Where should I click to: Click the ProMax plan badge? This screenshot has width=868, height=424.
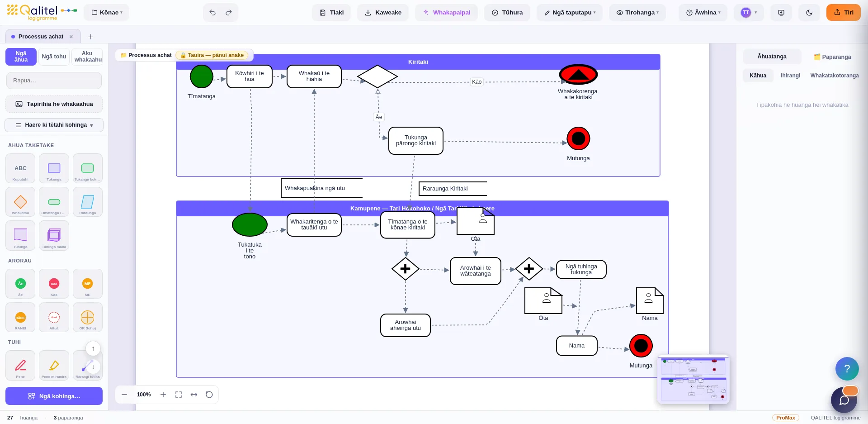(785, 418)
